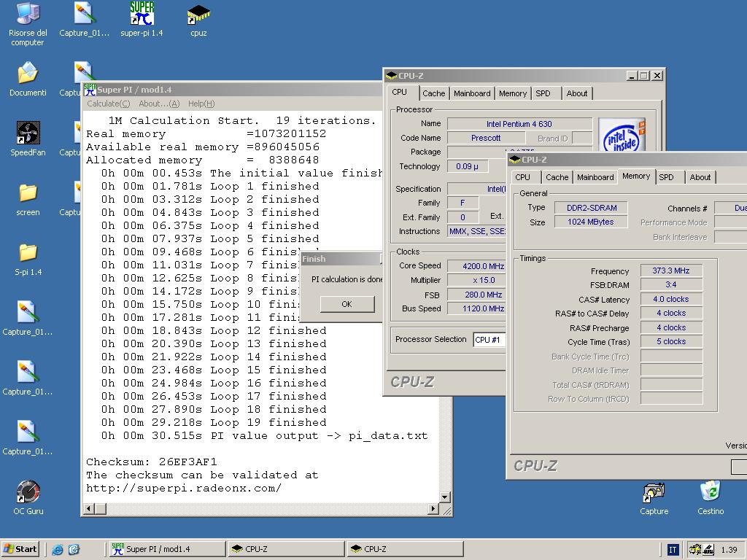Click the FSB:DRAM ratio value 3:4
This screenshot has width=747, height=560.
(x=671, y=285)
